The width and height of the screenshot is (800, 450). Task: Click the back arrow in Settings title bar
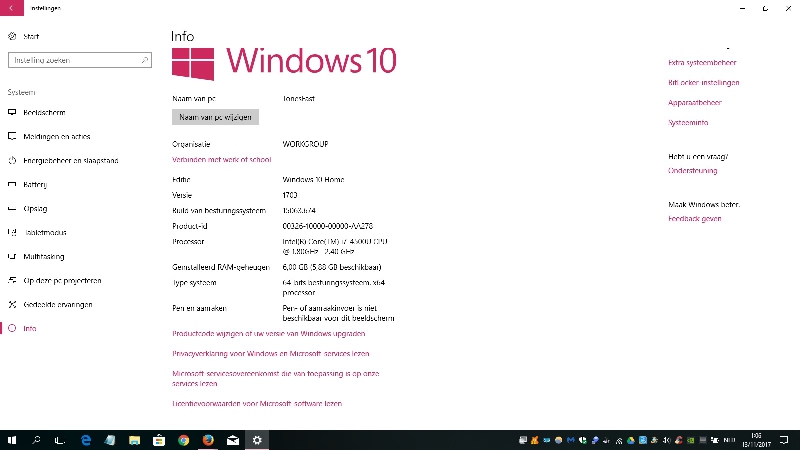11,7
